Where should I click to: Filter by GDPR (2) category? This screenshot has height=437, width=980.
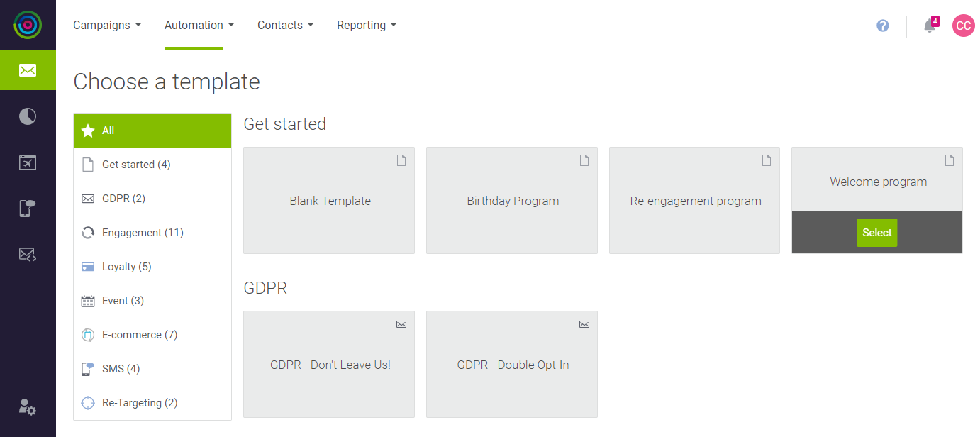coord(152,199)
